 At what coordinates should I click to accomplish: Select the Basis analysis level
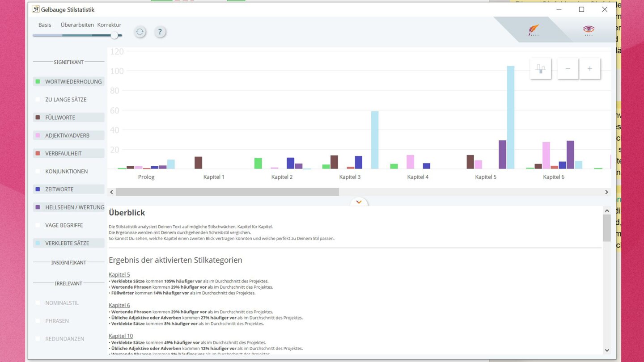45,25
